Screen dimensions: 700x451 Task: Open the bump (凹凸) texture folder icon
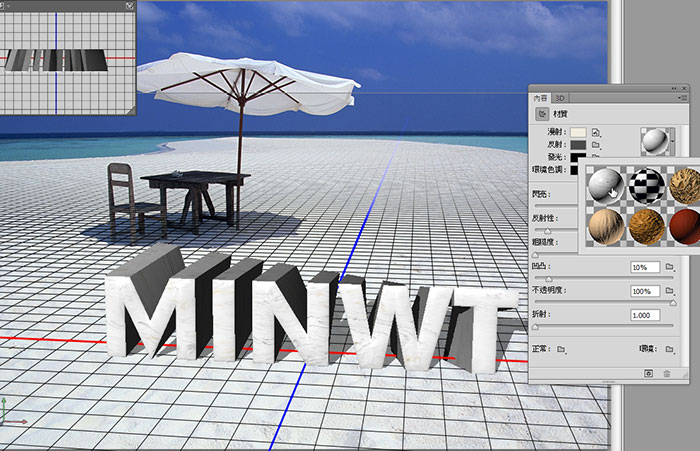click(669, 267)
